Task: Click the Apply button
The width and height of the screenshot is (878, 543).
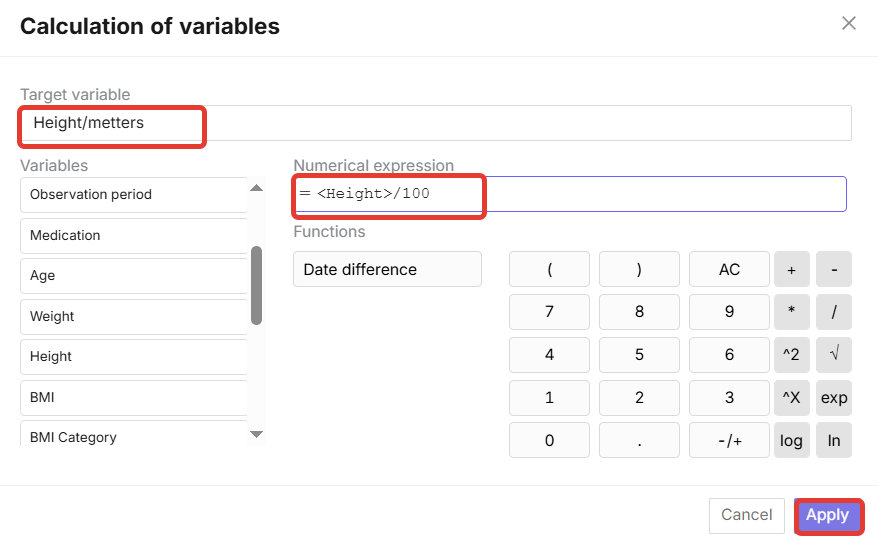Action: click(x=828, y=515)
